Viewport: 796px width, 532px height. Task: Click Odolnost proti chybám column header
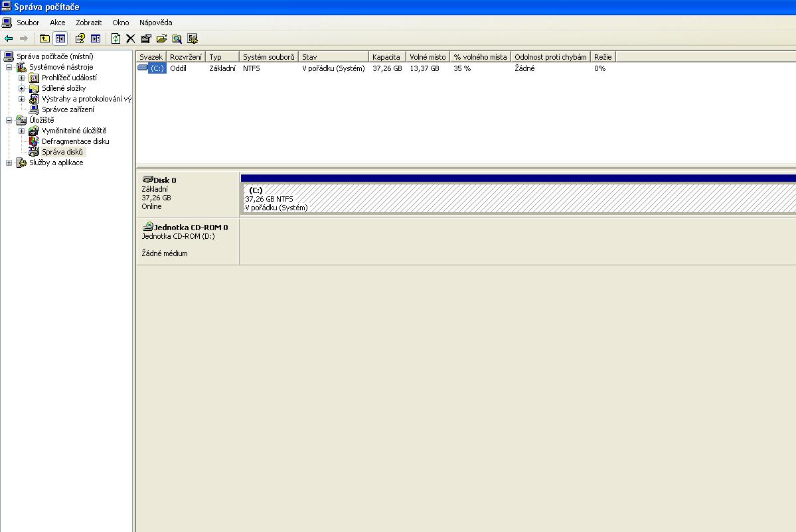pyautogui.click(x=551, y=57)
